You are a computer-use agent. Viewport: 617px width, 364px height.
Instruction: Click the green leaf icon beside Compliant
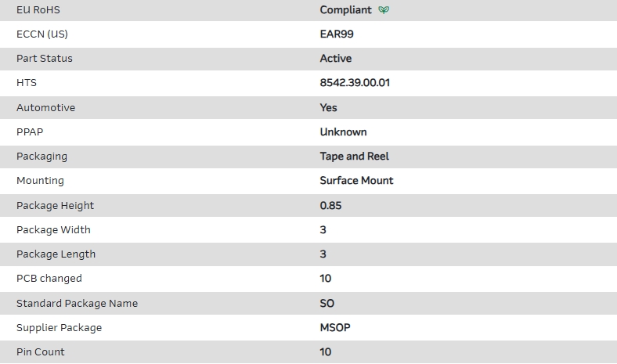[x=384, y=10]
